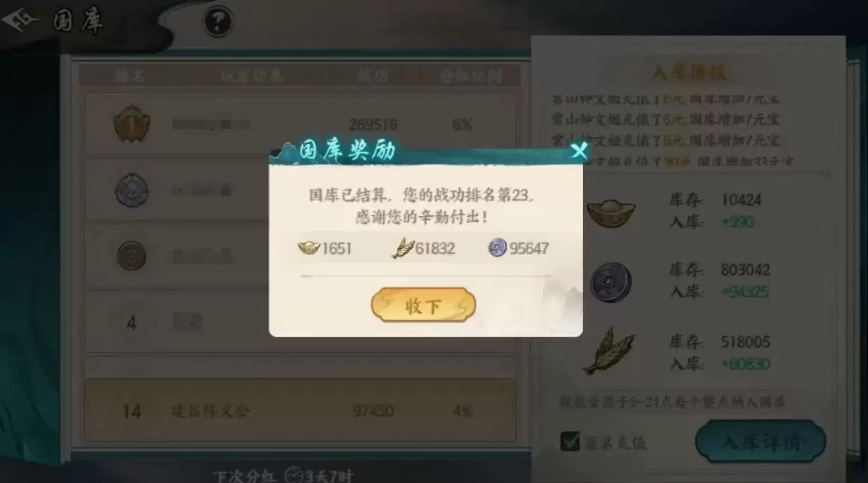Open the question mark help icon
Image resolution: width=868 pixels, height=483 pixels.
click(217, 22)
